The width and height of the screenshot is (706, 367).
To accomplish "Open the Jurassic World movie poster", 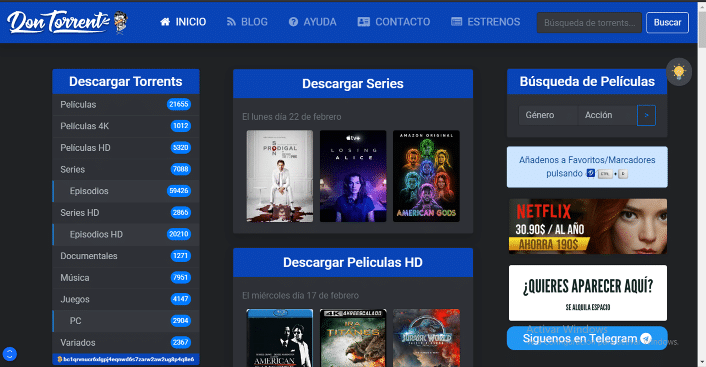I will [x=426, y=338].
